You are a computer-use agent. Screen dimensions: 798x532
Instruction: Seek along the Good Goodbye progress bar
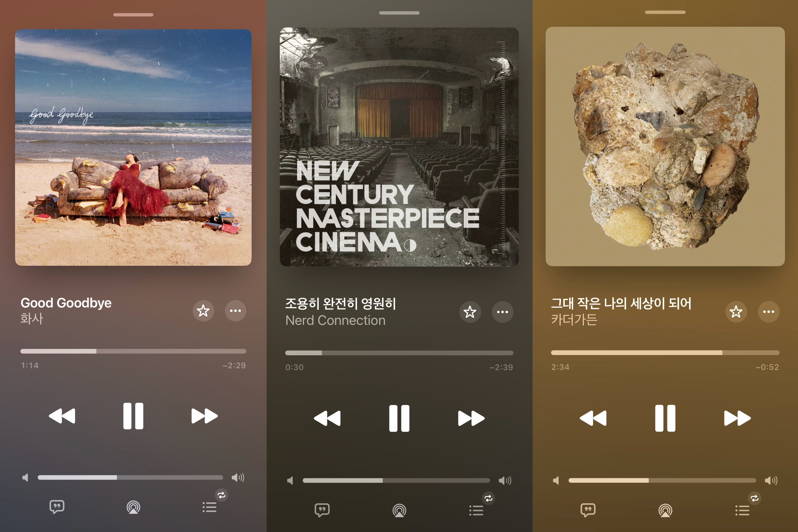(133, 351)
